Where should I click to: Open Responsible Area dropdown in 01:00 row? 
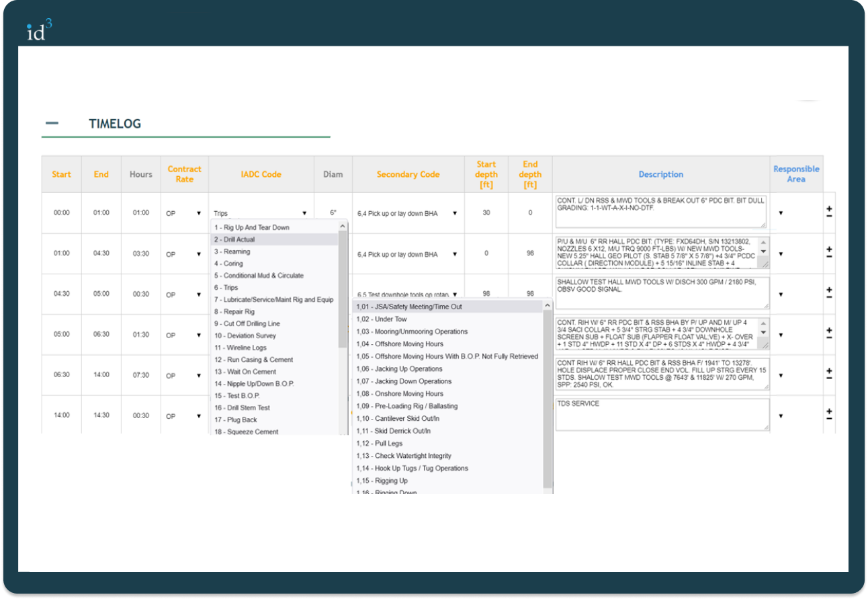tap(781, 254)
